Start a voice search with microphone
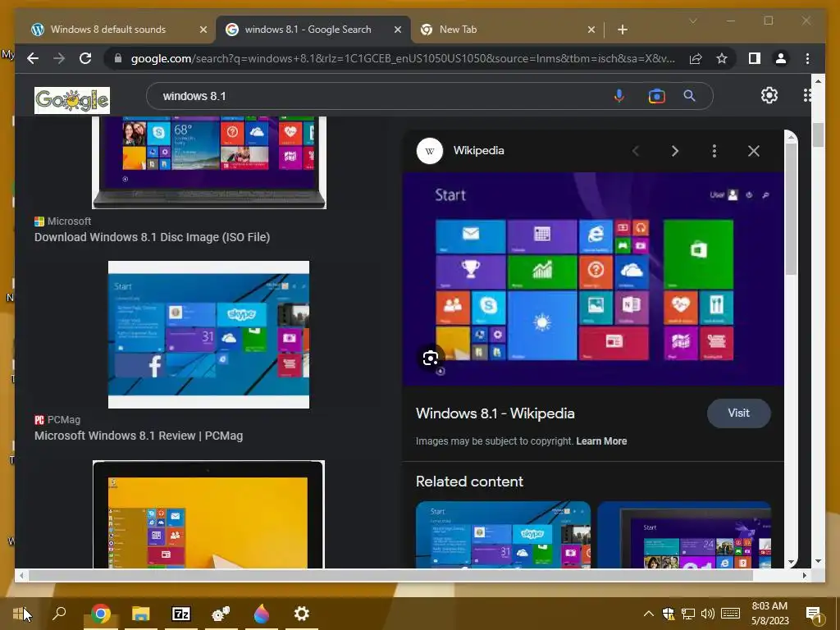Viewport: 840px width, 630px height. pos(619,96)
